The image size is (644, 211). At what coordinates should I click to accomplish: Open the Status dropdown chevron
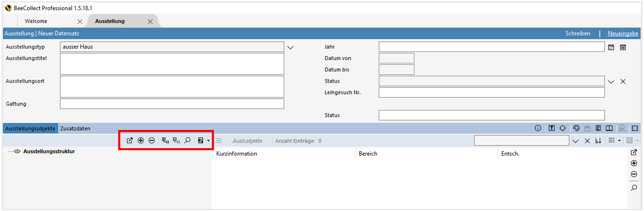[611, 81]
